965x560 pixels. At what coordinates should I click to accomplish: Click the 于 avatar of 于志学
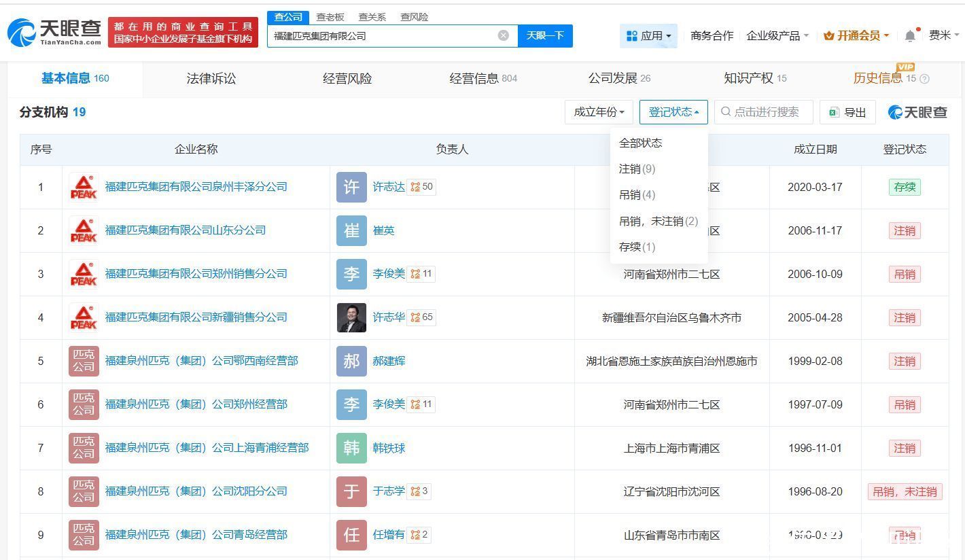[351, 491]
